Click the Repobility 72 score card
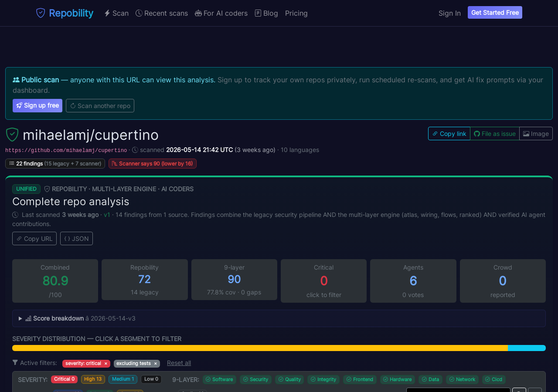Viewport: 558px width, 392px height. coord(145,280)
